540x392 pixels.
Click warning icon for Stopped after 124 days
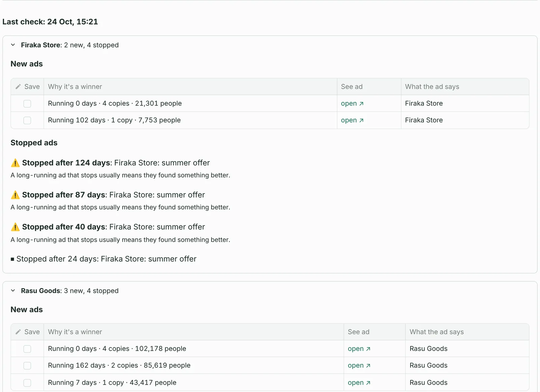[15, 163]
